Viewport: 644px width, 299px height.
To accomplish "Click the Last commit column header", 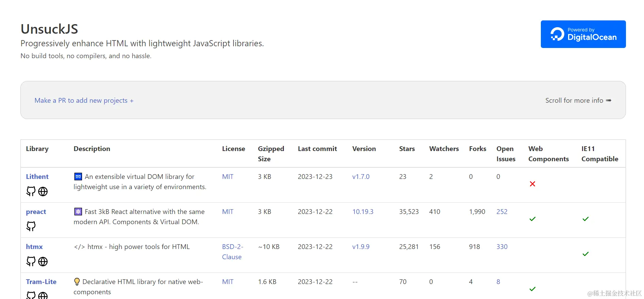I will [317, 149].
